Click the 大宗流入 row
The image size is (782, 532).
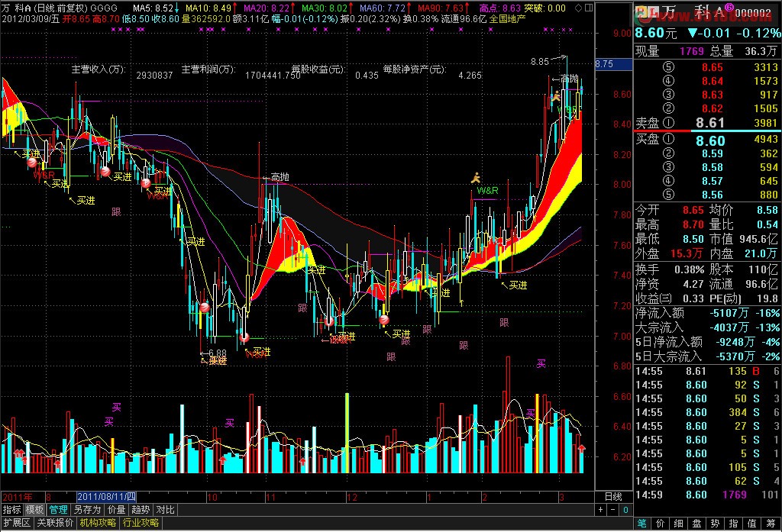(707, 327)
